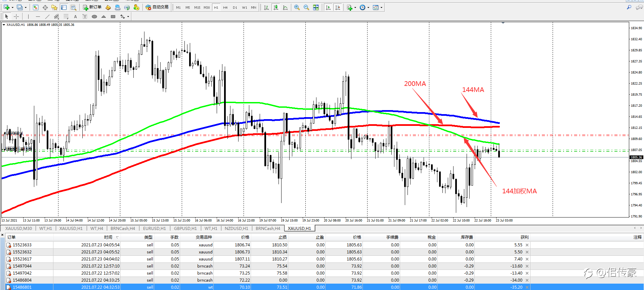The width and height of the screenshot is (644, 290).
Task: Toggle chart shift button
Action: pyautogui.click(x=338, y=7)
